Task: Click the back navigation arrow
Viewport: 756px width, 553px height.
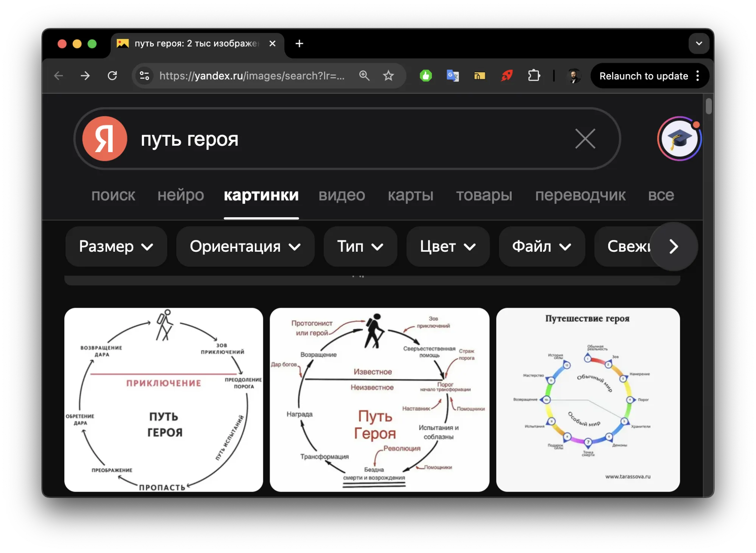Action: pos(59,76)
